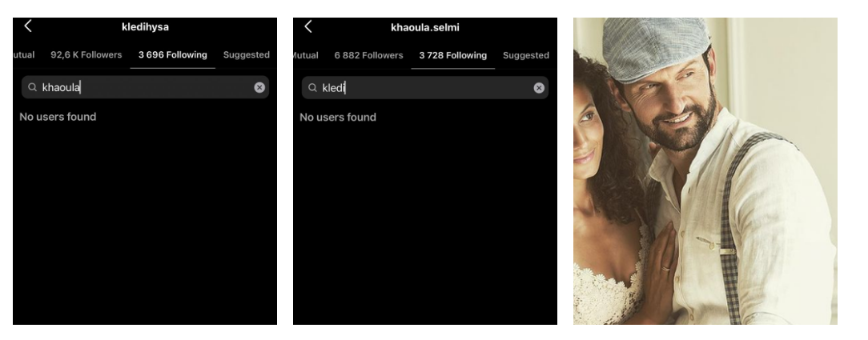This screenshot has height=340, width=868.
Task: Select the 3 728 Following tab
Action: coord(453,55)
